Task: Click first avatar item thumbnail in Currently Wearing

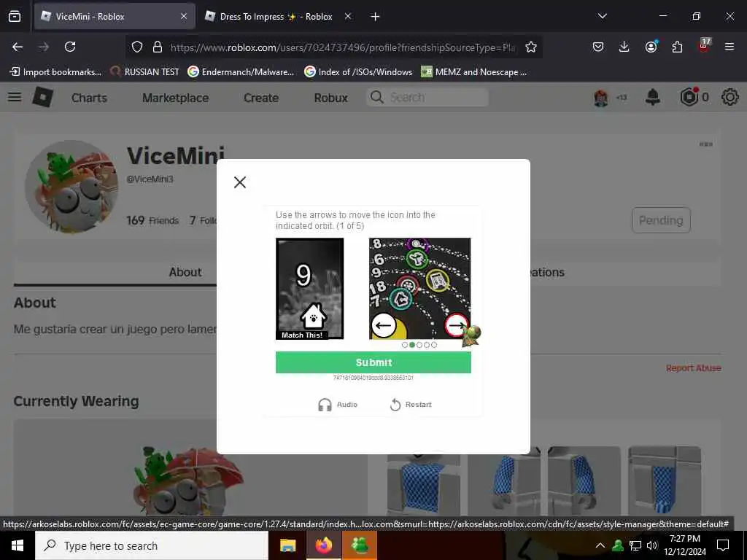Action: [x=424, y=485]
